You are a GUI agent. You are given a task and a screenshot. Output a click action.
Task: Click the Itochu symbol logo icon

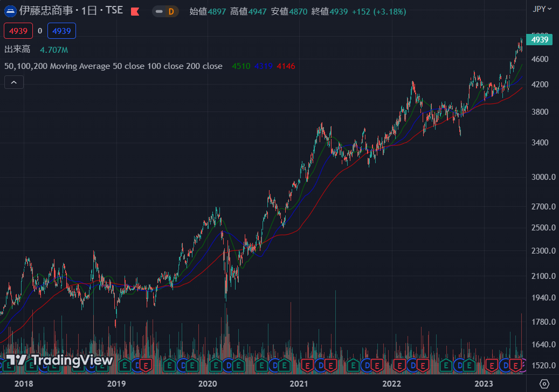point(10,11)
